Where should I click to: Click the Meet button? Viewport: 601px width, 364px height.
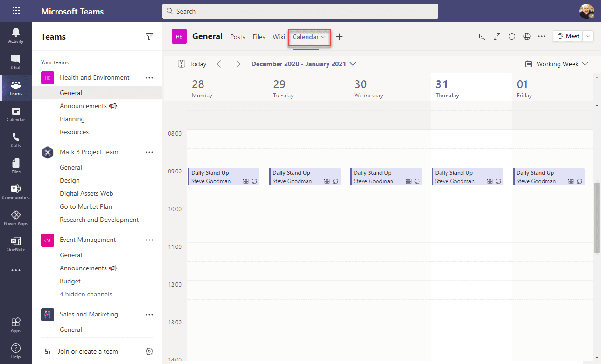tap(568, 36)
